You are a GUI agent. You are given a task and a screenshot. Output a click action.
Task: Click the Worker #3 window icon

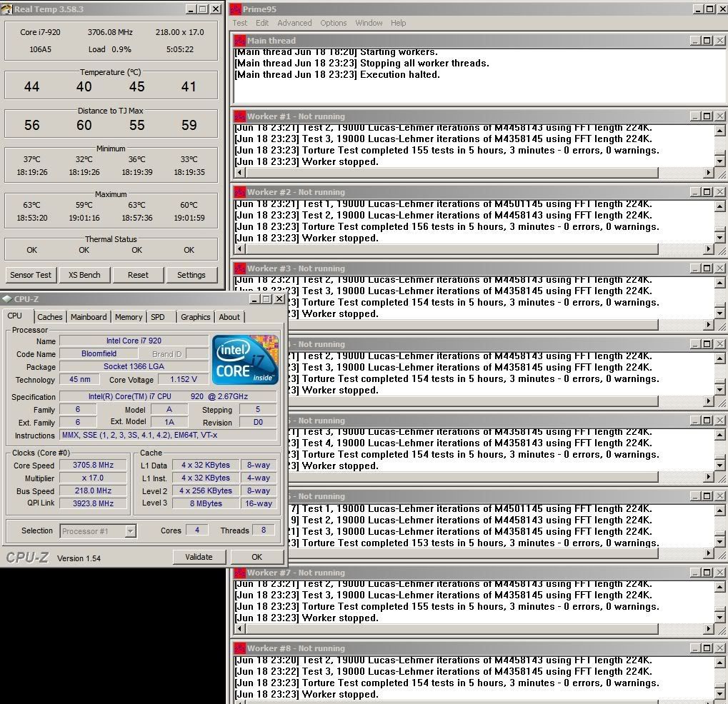[239, 268]
